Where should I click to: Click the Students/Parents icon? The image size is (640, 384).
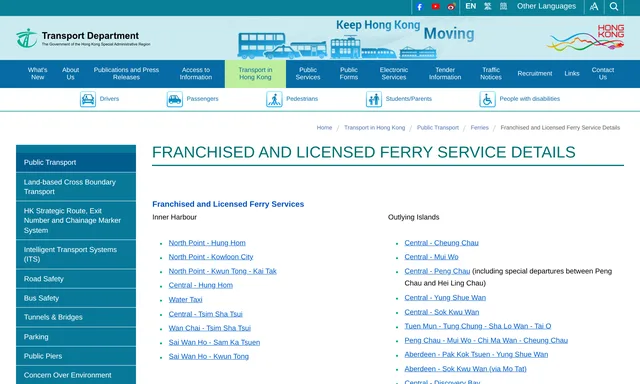tap(374, 99)
